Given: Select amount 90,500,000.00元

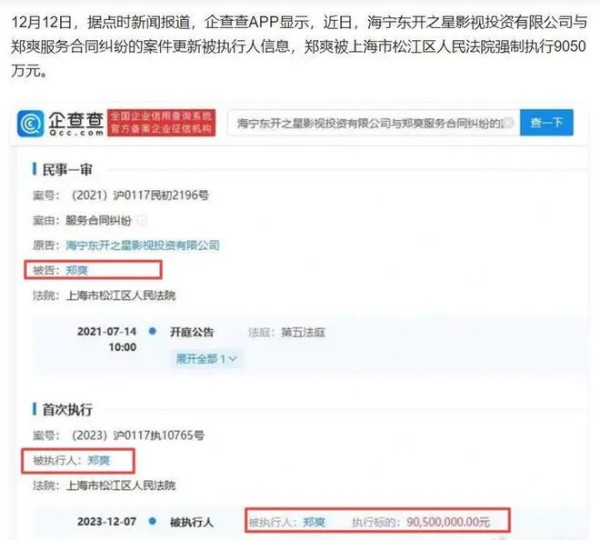Looking at the screenshot, I should 448,522.
